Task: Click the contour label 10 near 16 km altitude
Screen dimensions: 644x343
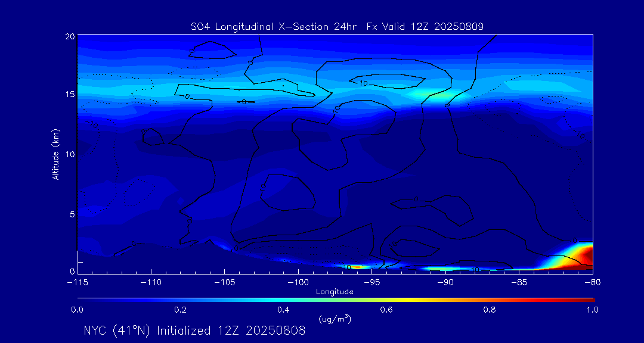Action: coord(363,83)
